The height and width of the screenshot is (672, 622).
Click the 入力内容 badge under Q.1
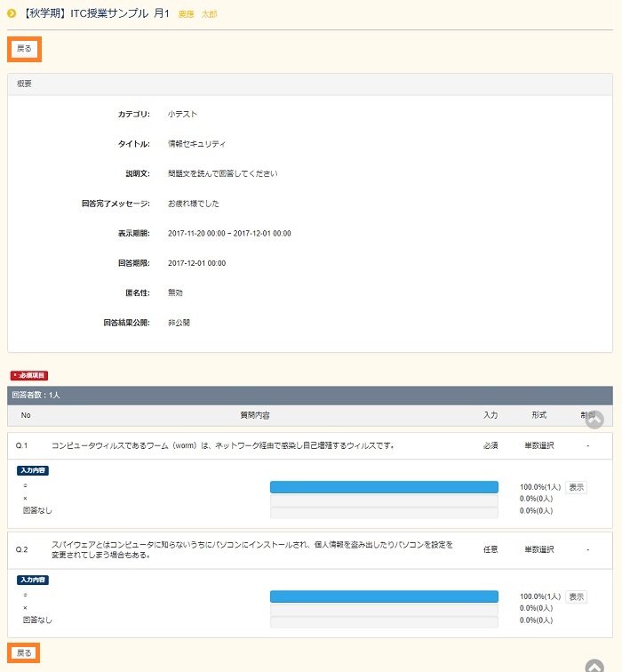[32, 470]
